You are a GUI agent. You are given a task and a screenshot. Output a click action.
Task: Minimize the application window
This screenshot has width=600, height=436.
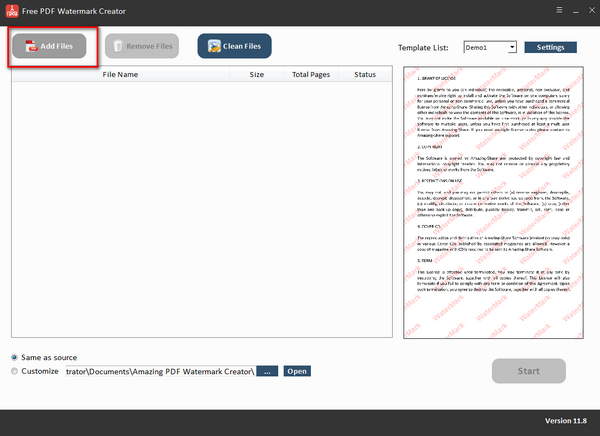point(576,11)
